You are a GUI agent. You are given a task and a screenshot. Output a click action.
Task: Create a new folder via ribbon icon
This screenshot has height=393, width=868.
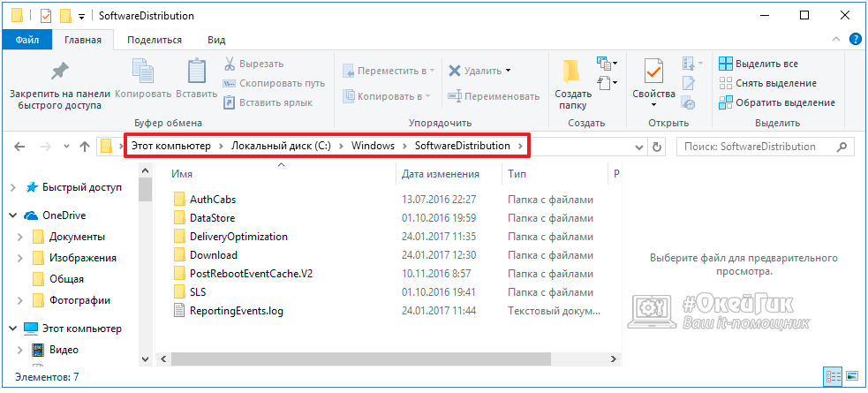[573, 72]
